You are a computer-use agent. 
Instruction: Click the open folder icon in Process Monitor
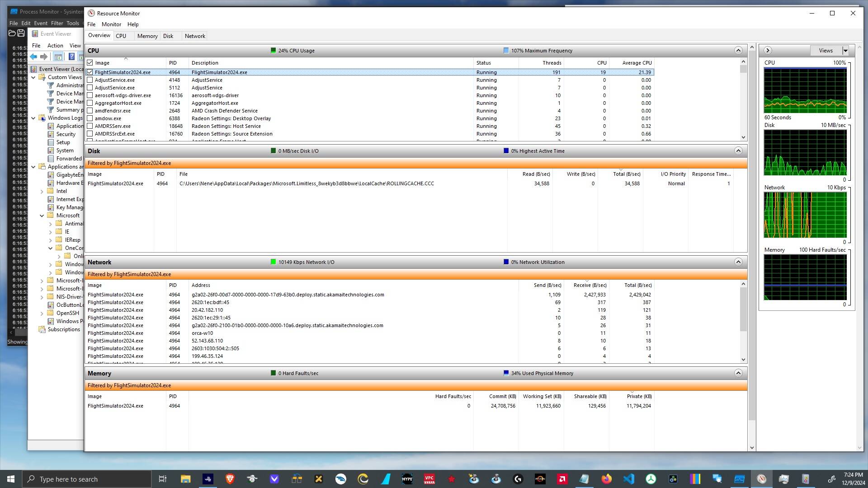pos(12,33)
